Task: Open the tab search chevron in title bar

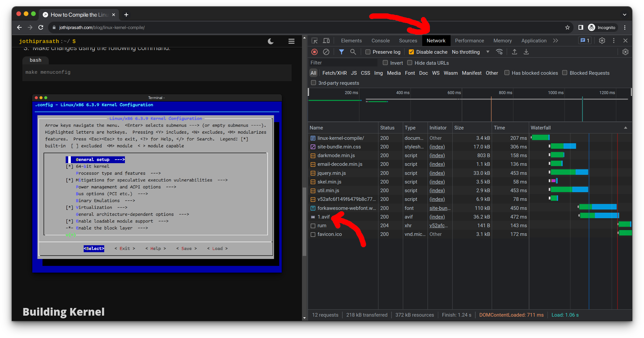Action: pos(624,15)
